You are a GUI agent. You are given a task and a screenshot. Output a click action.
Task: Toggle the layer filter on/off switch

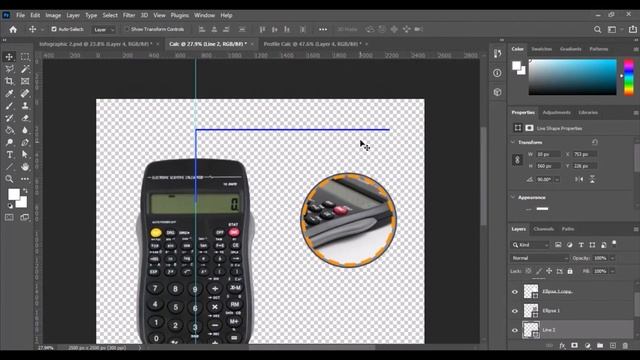[614, 244]
